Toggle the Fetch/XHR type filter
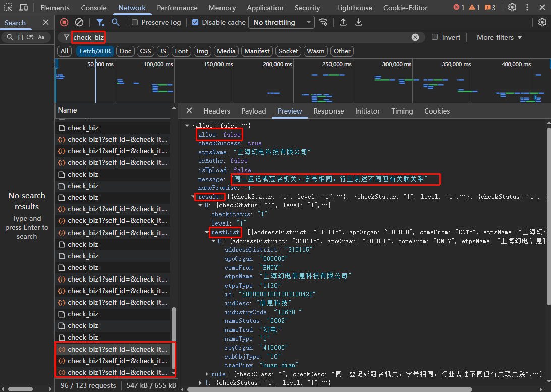551x392 pixels. point(95,51)
